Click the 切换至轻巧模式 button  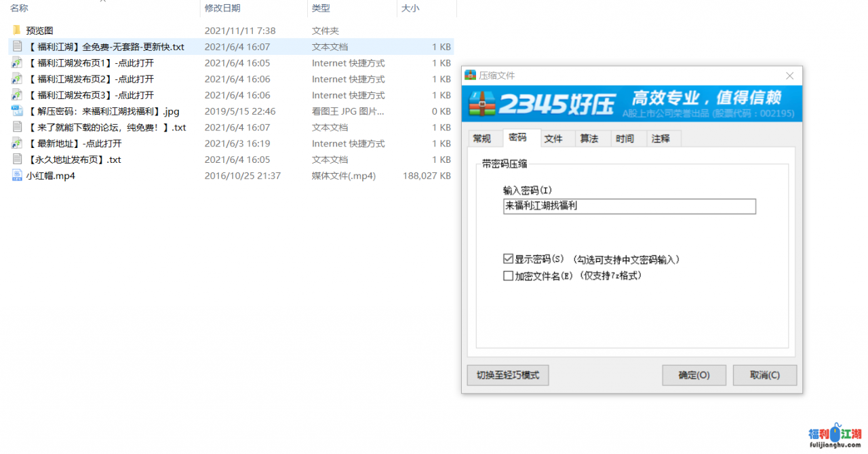[507, 375]
